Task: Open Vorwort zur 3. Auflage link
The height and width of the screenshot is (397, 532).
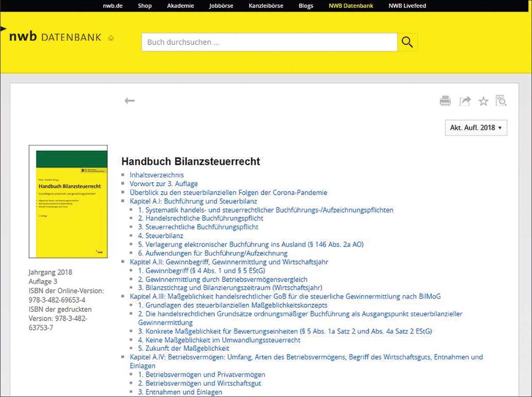Action: [x=164, y=184]
